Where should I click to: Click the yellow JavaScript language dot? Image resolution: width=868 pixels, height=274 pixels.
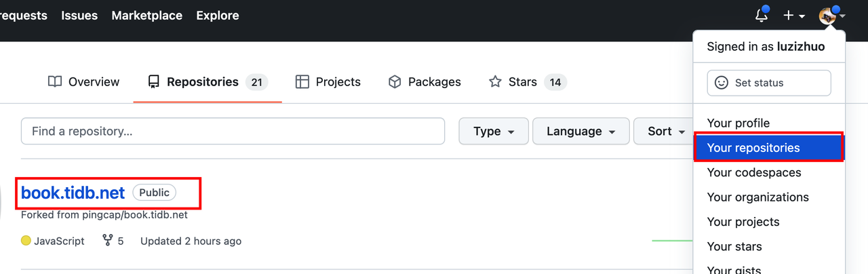click(26, 241)
